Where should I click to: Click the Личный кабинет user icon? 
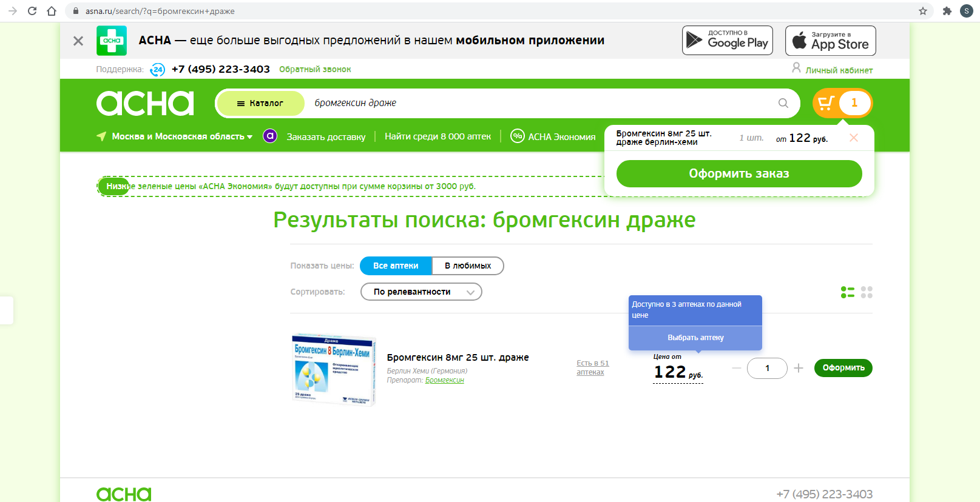[x=796, y=69]
